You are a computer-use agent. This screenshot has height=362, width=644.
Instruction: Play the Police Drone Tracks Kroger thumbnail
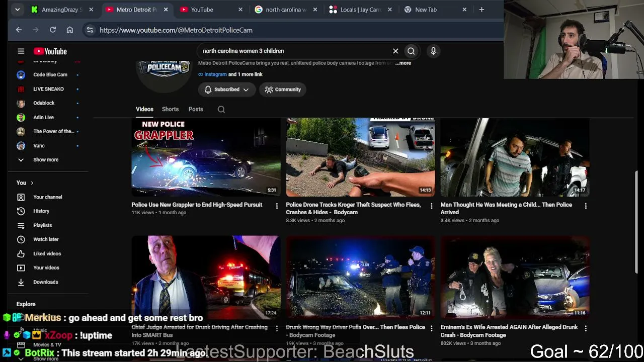[360, 157]
